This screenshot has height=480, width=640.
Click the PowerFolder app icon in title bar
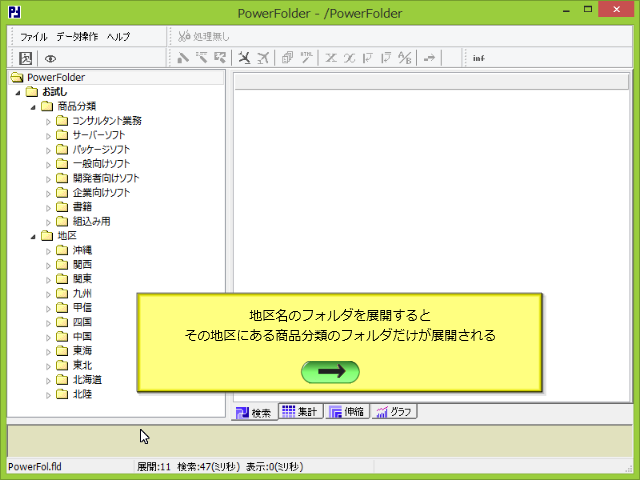14,12
